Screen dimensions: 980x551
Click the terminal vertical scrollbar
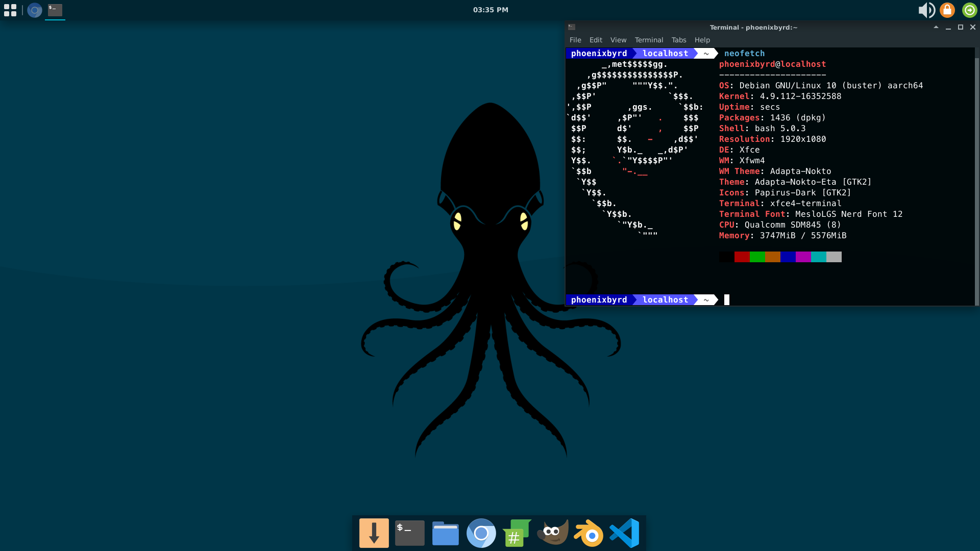click(x=976, y=179)
